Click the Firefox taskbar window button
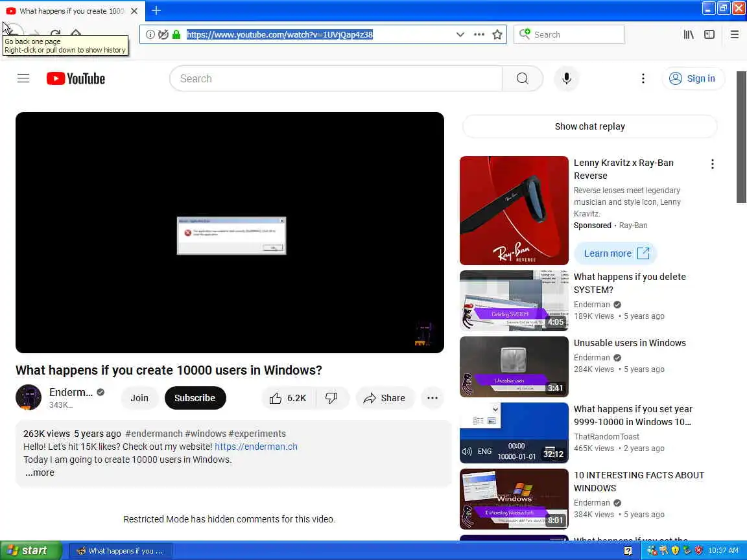The width and height of the screenshot is (747, 560). (120, 551)
